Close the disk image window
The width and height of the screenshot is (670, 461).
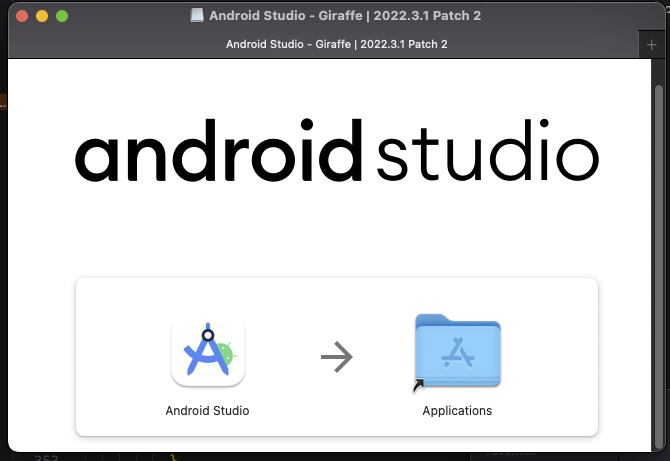pyautogui.click(x=22, y=16)
